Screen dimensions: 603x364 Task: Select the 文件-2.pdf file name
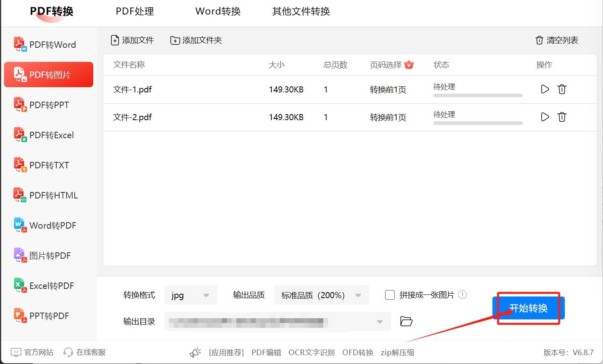(x=132, y=117)
